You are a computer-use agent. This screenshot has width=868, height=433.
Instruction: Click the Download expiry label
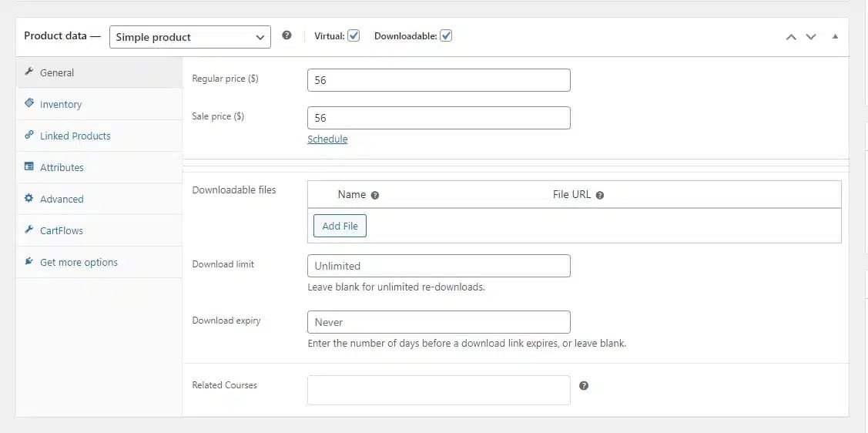226,321
